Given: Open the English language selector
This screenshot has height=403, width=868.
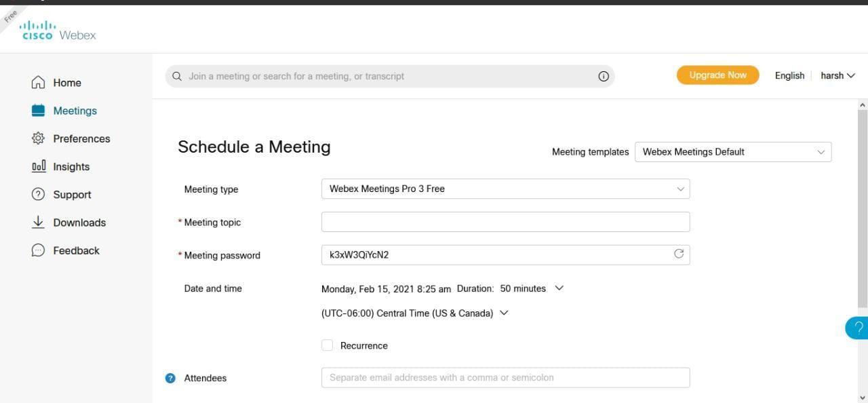Looking at the screenshot, I should 789,75.
